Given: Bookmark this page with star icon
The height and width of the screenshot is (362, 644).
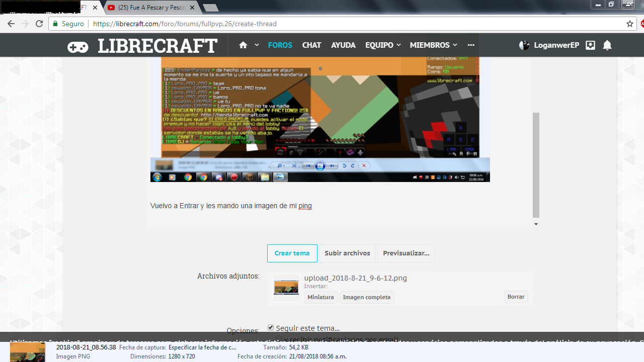Looking at the screenshot, I should (x=629, y=24).
